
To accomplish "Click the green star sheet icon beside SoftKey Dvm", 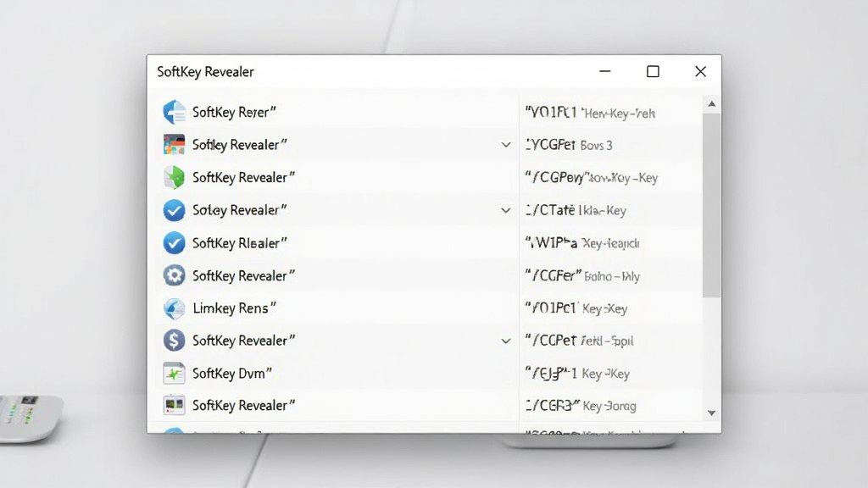I will tap(174, 374).
